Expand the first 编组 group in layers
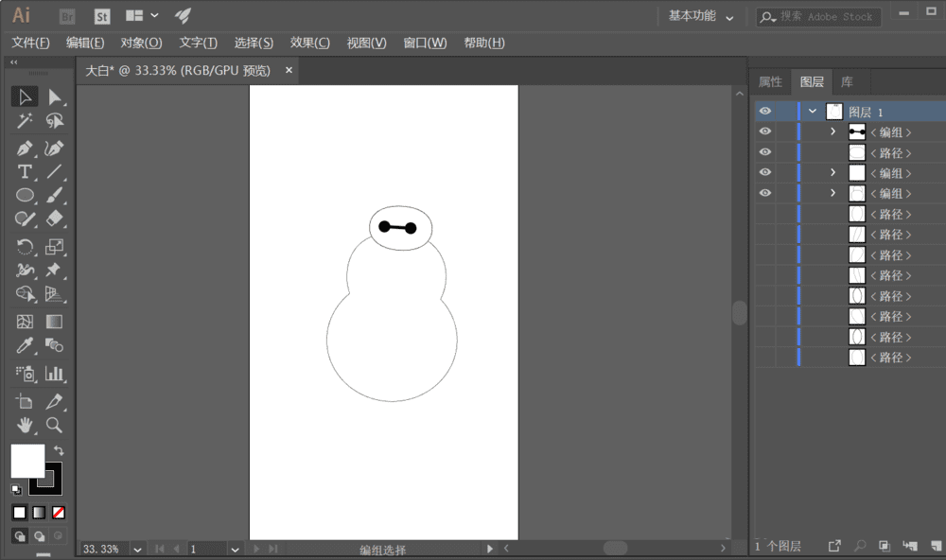The width and height of the screenshot is (946, 560). 832,132
